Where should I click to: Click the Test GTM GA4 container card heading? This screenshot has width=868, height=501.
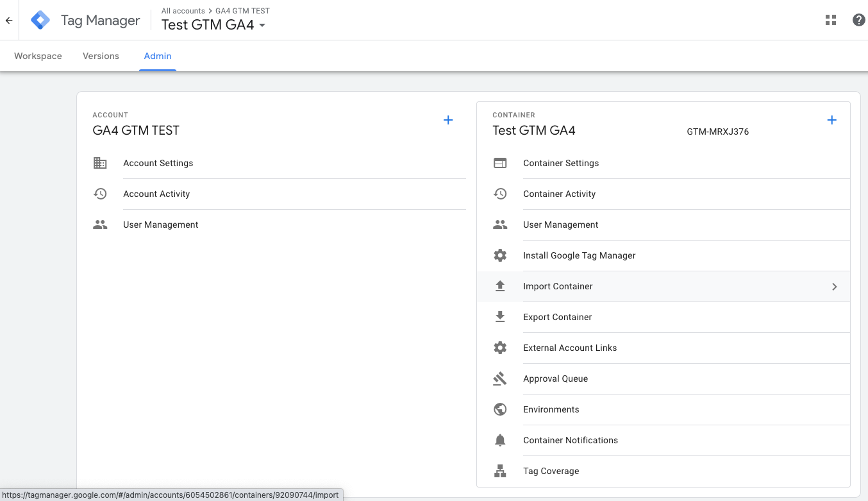[x=534, y=130]
